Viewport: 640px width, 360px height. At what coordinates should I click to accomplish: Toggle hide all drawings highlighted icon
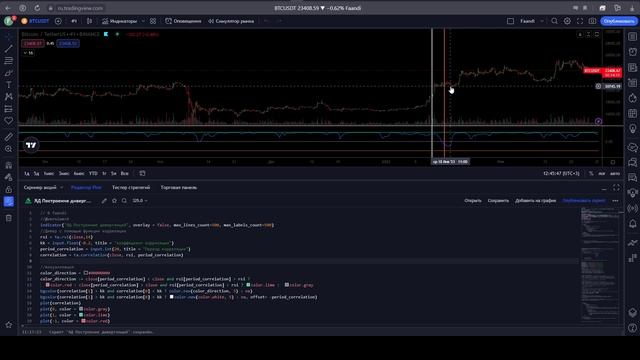[x=9, y=202]
